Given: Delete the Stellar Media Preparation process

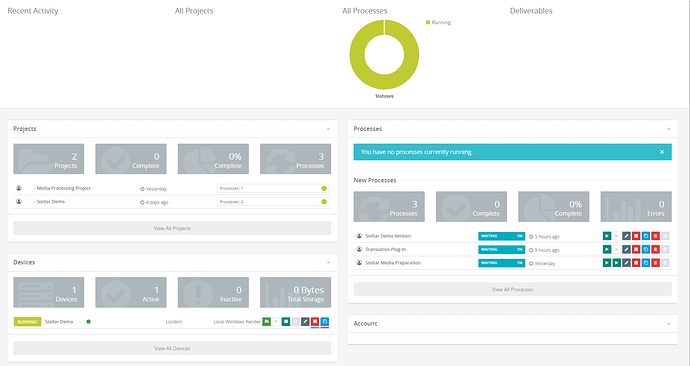Looking at the screenshot, I should point(656,263).
